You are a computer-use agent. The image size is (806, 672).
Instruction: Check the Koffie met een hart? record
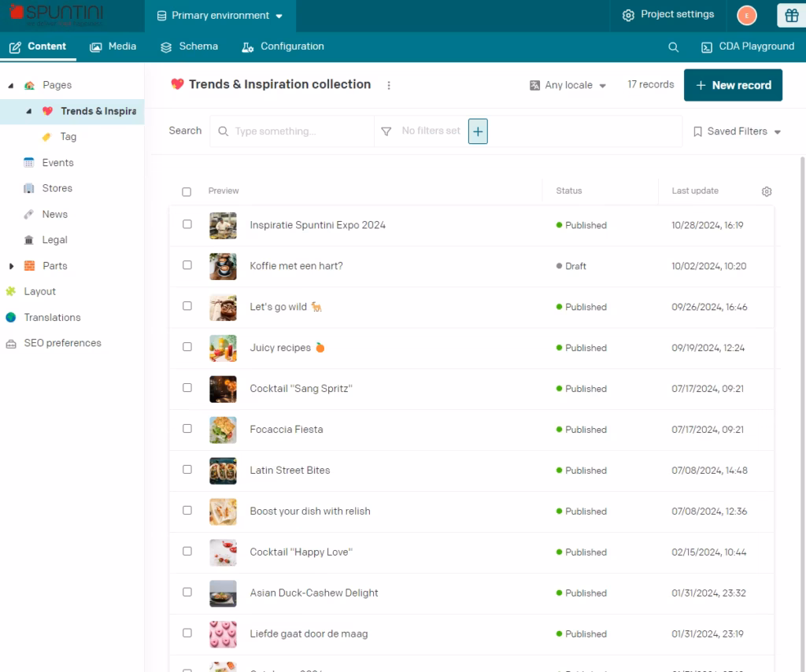click(x=187, y=265)
